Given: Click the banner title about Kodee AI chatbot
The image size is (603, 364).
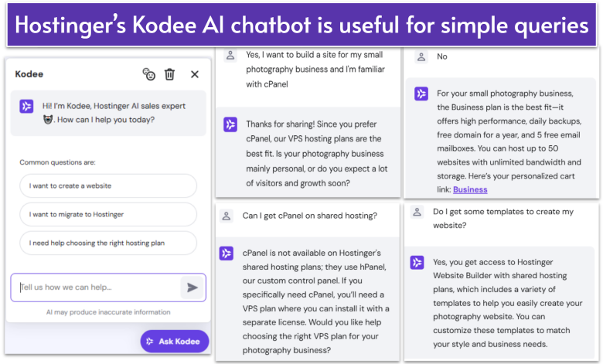Looking at the screenshot, I should pyautogui.click(x=301, y=25).
